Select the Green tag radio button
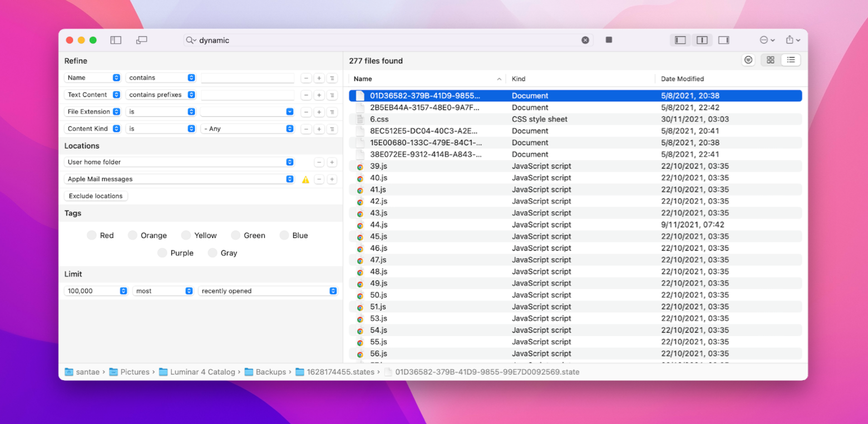 pyautogui.click(x=235, y=235)
